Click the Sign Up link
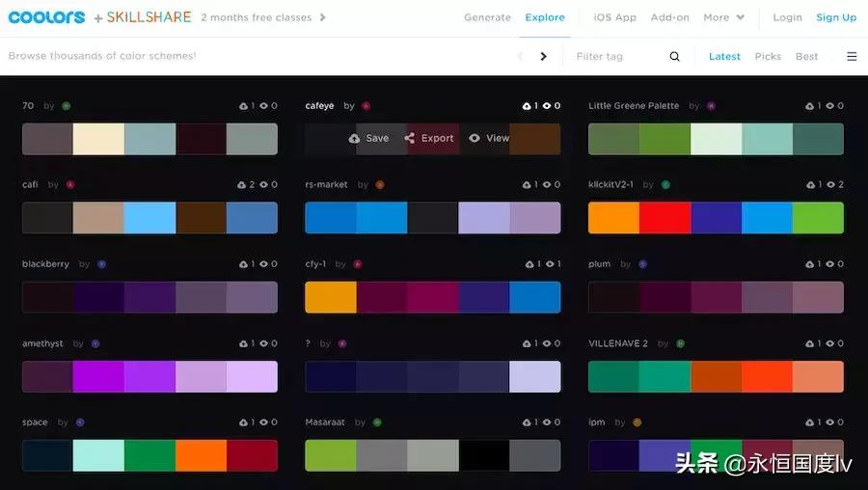The width and height of the screenshot is (868, 490). pos(836,17)
